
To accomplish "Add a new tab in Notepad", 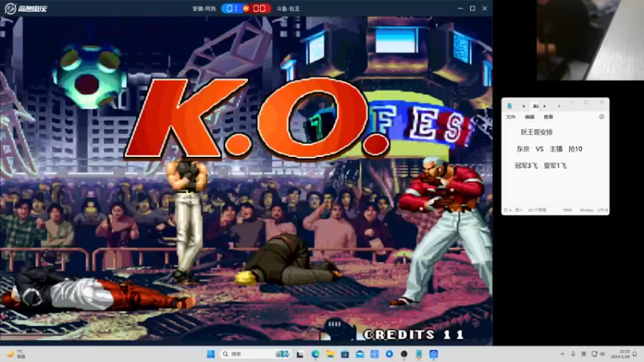I will point(559,106).
